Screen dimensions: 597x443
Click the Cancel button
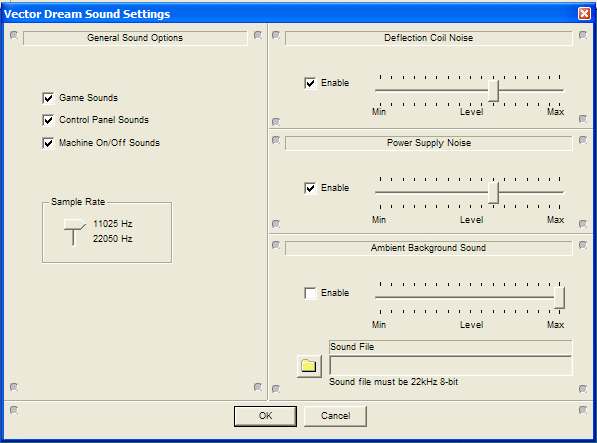(335, 416)
